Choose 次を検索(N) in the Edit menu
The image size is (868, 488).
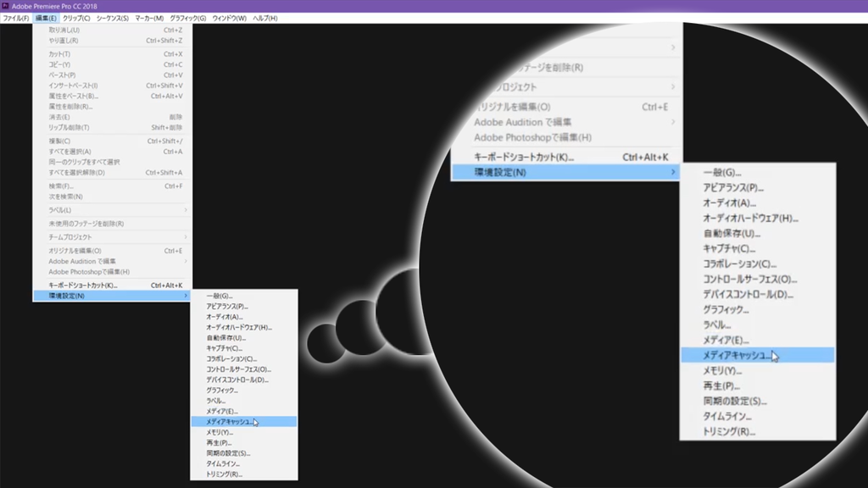[x=113, y=197]
